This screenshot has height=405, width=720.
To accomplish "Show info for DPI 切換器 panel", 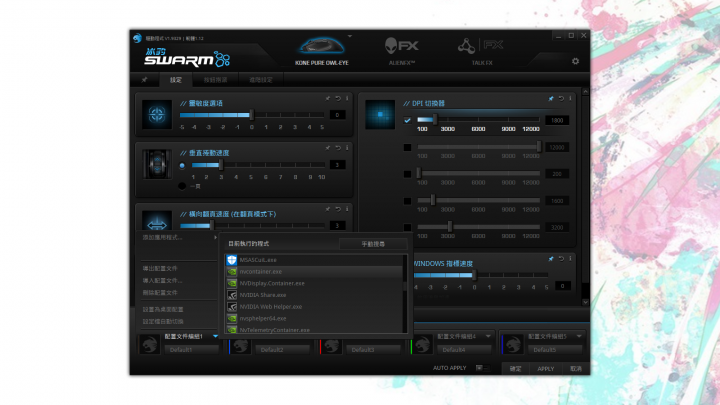I will coord(570,98).
